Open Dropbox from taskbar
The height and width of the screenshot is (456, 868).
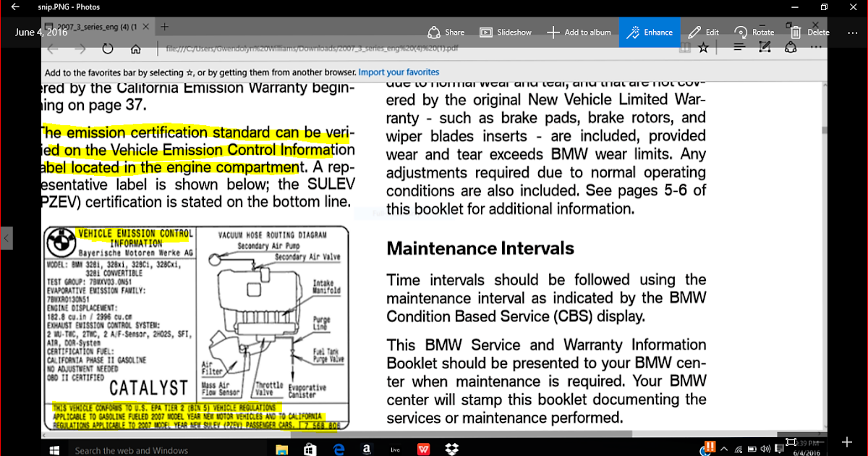[x=452, y=449]
